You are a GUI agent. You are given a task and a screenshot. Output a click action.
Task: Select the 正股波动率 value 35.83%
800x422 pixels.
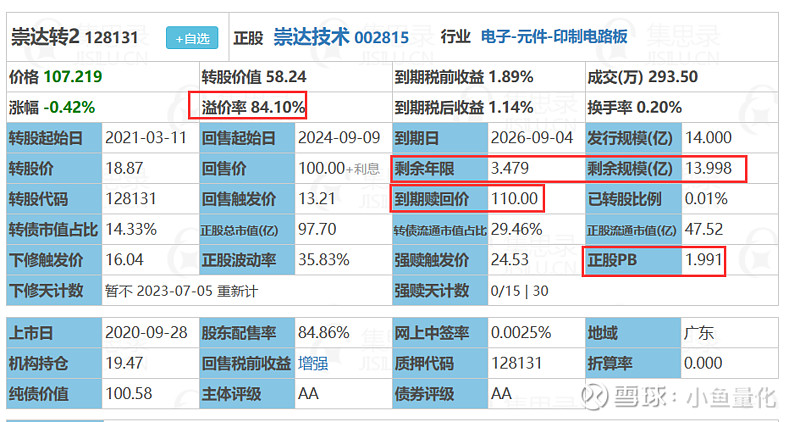tap(324, 260)
